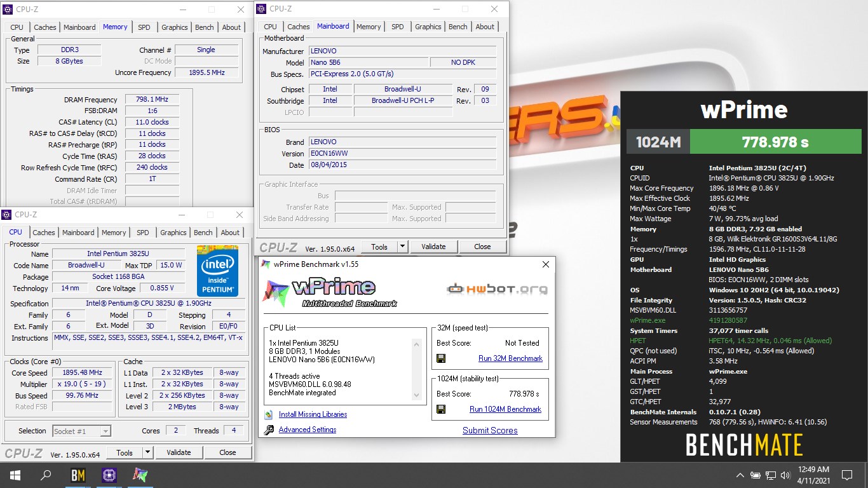The height and width of the screenshot is (488, 868).
Task: Click Close button in CPU-Z CPU window
Action: click(227, 452)
